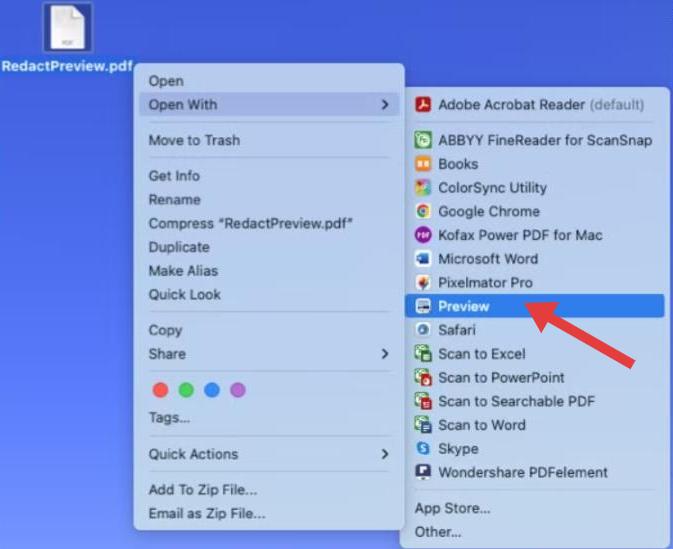Image resolution: width=673 pixels, height=549 pixels.
Task: Choose Scan to PowerPoint
Action: click(535, 377)
